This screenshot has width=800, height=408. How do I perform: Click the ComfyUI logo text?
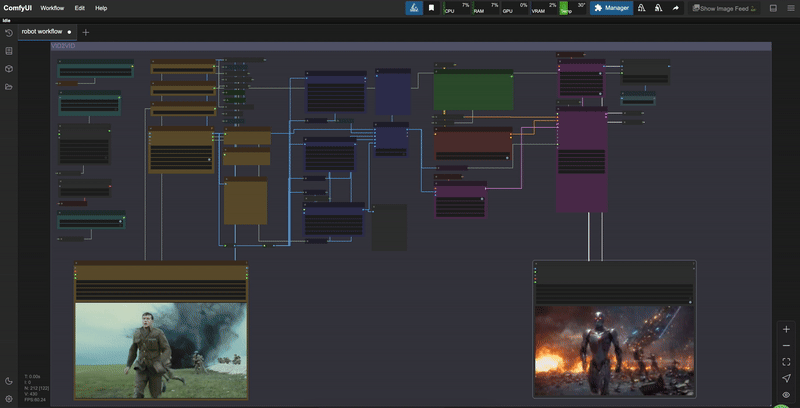(18, 8)
